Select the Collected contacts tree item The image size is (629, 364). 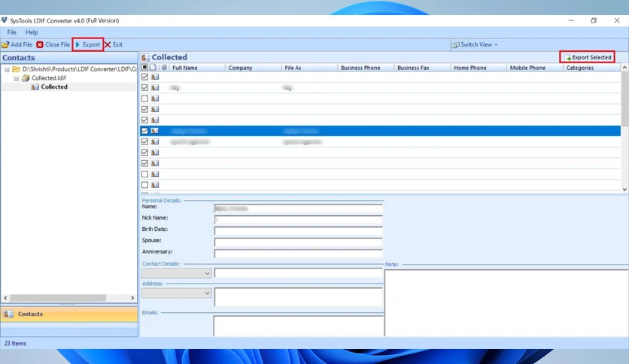point(53,86)
